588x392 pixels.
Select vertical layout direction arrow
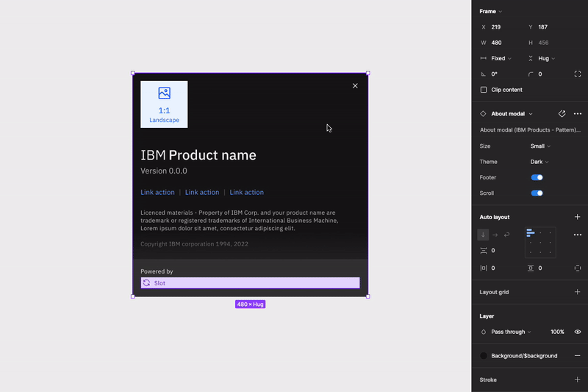[483, 235]
